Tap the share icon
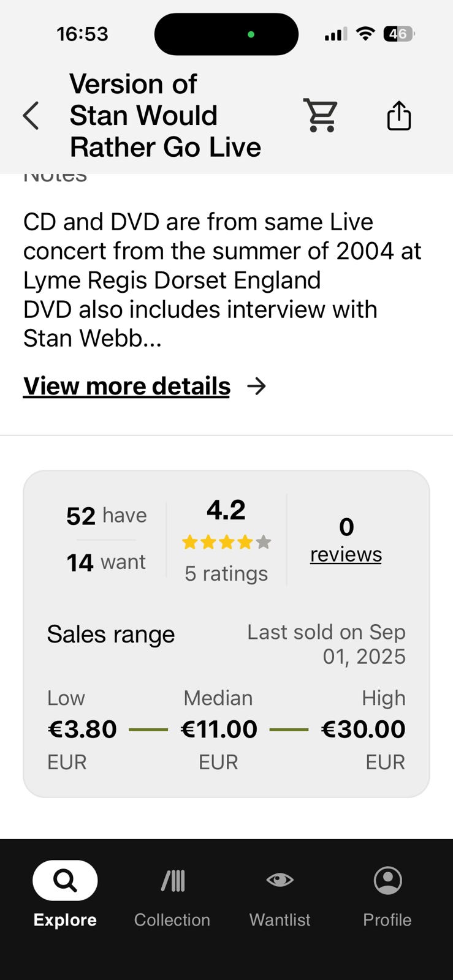The image size is (453, 980). click(x=398, y=115)
